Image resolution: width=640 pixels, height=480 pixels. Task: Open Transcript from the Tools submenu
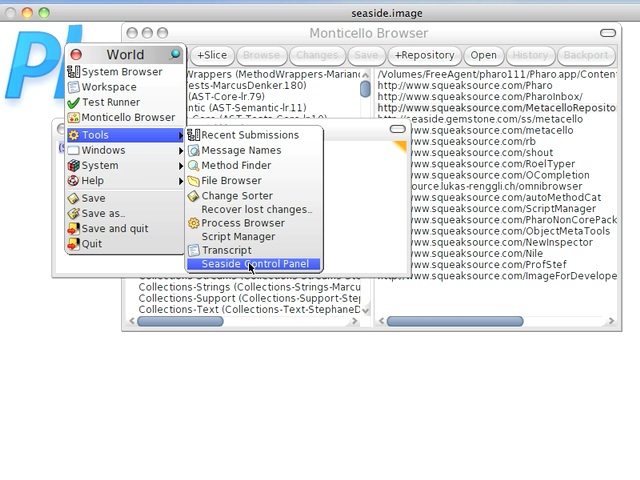coord(254,250)
